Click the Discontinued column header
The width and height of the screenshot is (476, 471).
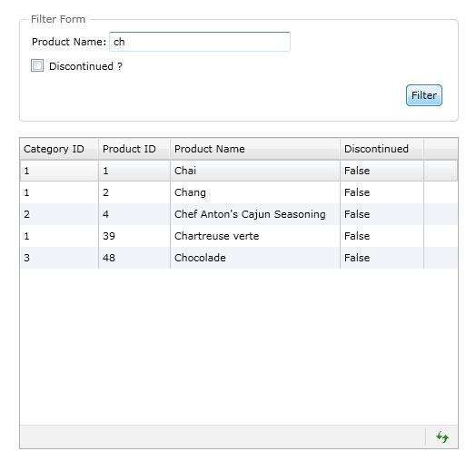(x=382, y=149)
